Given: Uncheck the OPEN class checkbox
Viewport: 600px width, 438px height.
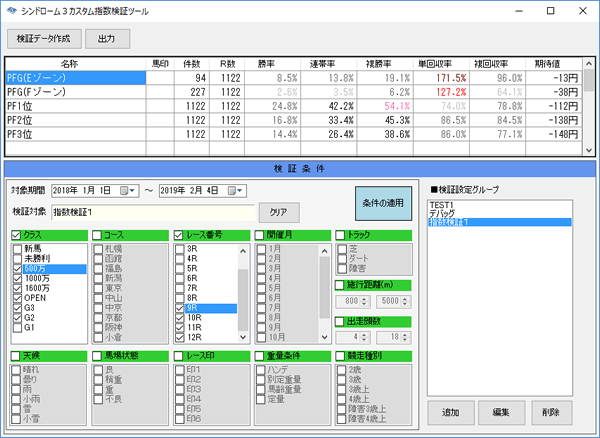Looking at the screenshot, I should pos(17,298).
